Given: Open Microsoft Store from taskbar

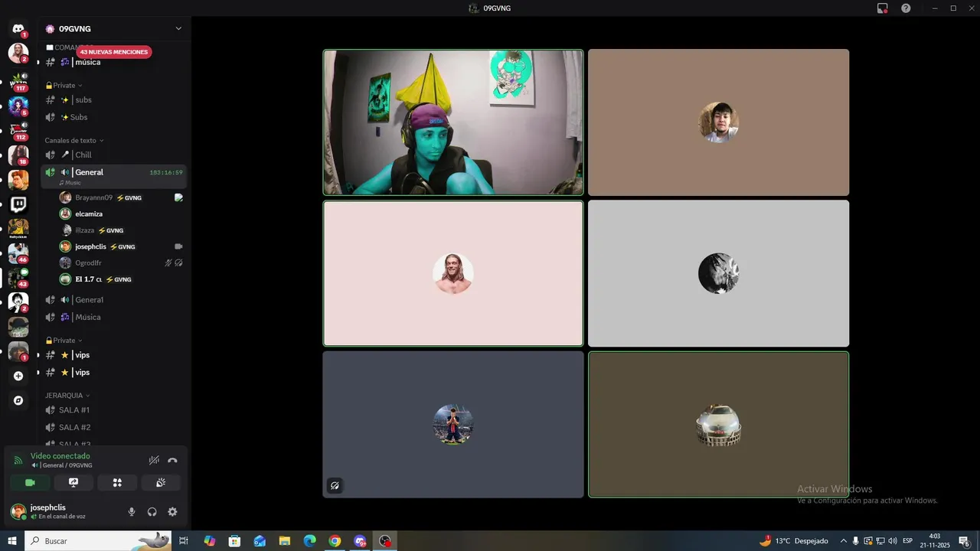Looking at the screenshot, I should 234,541.
